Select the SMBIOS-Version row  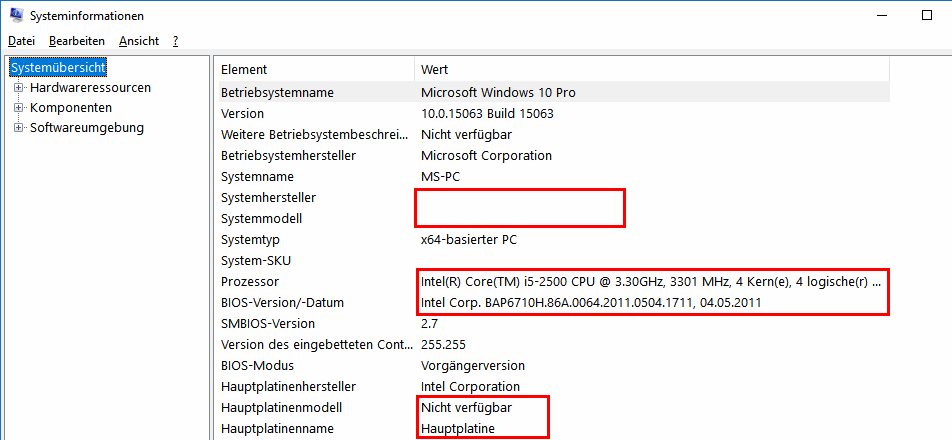552,323
